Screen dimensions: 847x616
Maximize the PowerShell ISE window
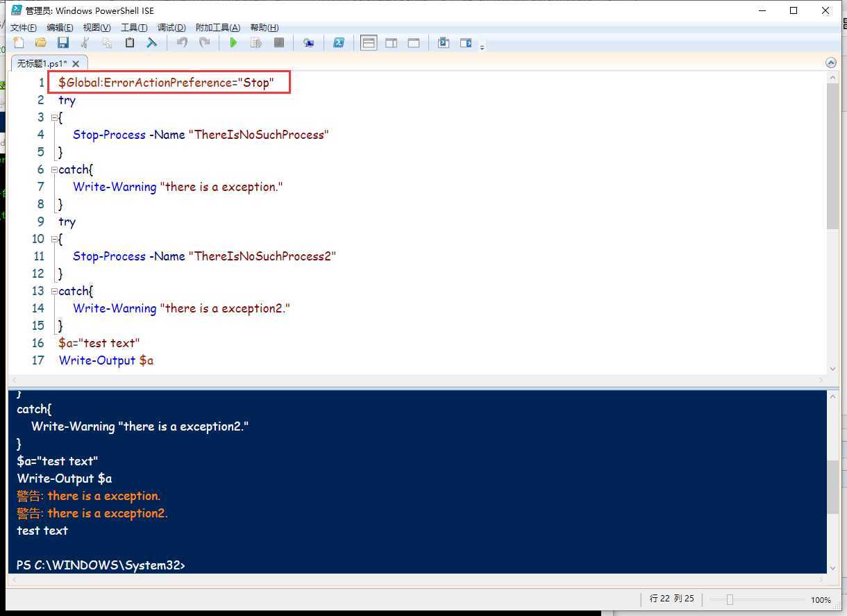[794, 10]
